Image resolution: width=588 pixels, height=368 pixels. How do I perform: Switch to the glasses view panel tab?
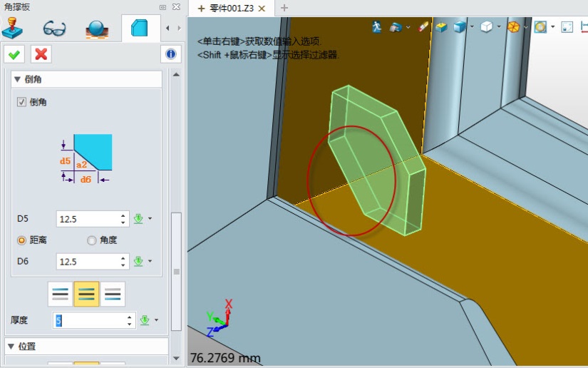click(54, 29)
